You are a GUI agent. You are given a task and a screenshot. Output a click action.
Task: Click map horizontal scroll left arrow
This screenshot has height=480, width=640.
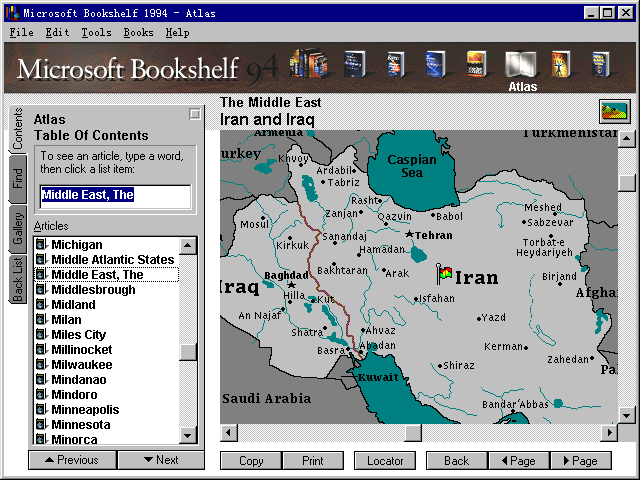pyautogui.click(x=229, y=433)
